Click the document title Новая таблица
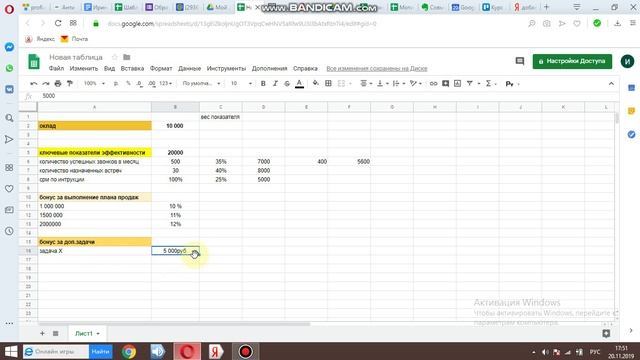 (x=76, y=57)
